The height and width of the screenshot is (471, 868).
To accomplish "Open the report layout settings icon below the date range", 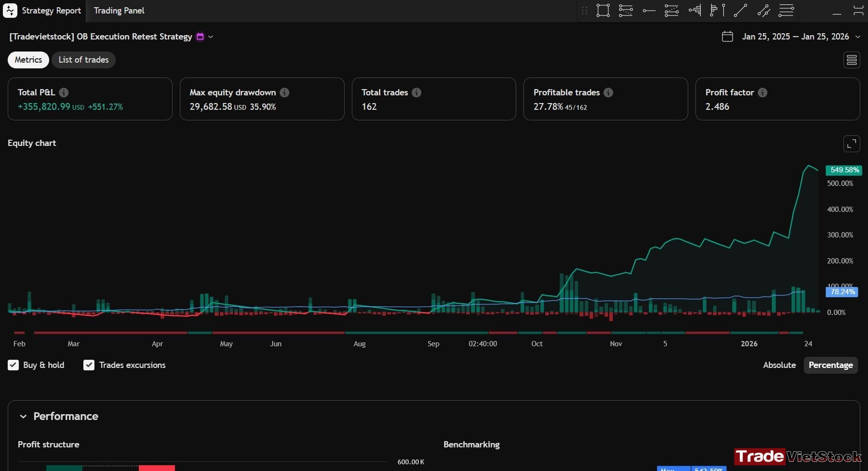I will pyautogui.click(x=852, y=60).
